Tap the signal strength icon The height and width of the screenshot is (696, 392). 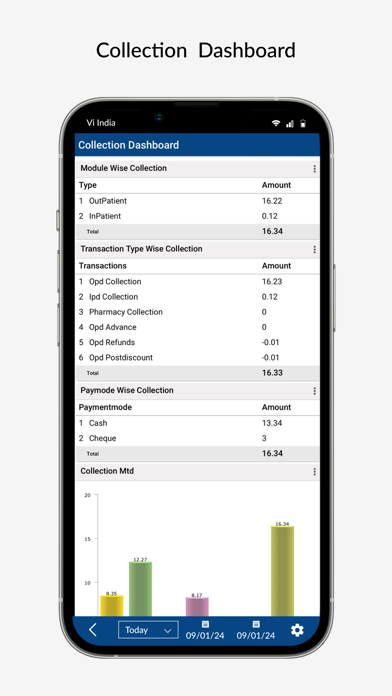pyautogui.click(x=290, y=123)
